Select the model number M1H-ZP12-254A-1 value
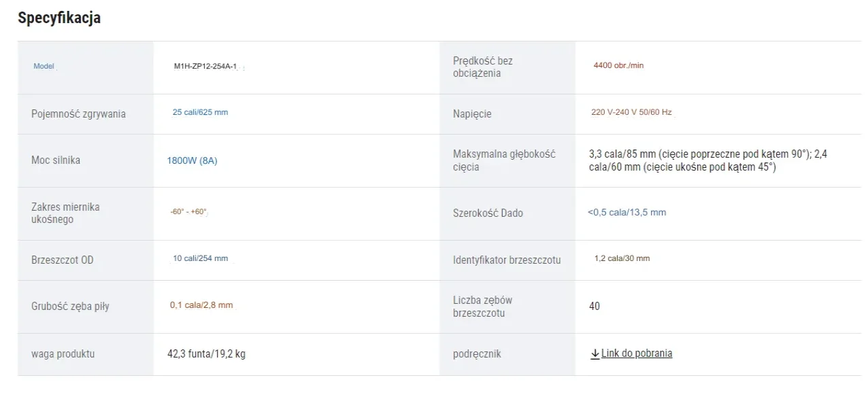The image size is (868, 399). pos(205,67)
